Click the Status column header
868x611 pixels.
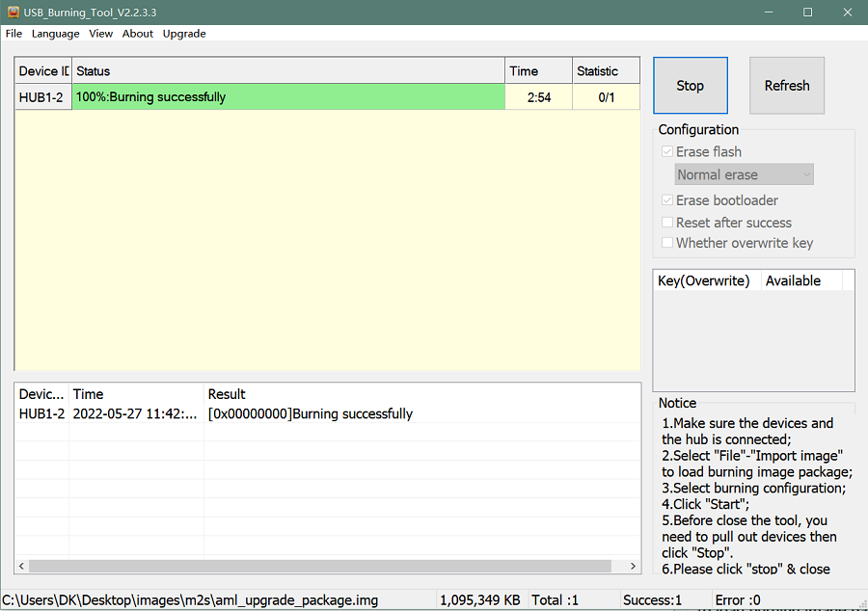coord(287,70)
